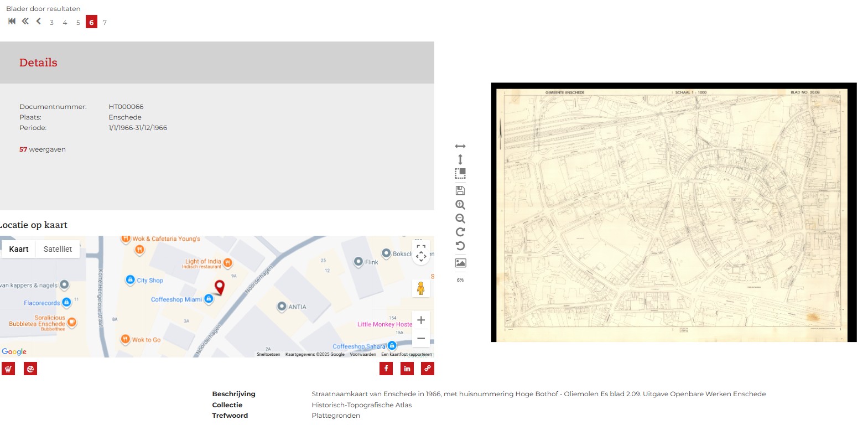Screen dimensions: 868x425
Task: Go to first results page
Action: (x=12, y=22)
